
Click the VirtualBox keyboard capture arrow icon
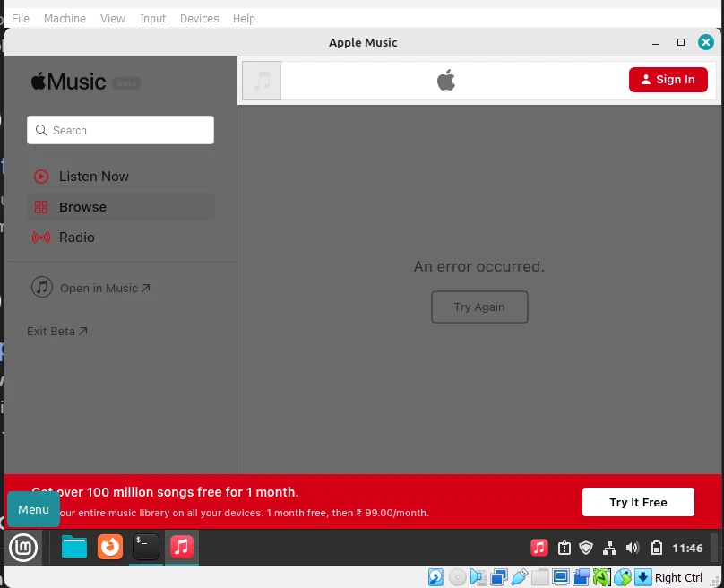(642, 577)
